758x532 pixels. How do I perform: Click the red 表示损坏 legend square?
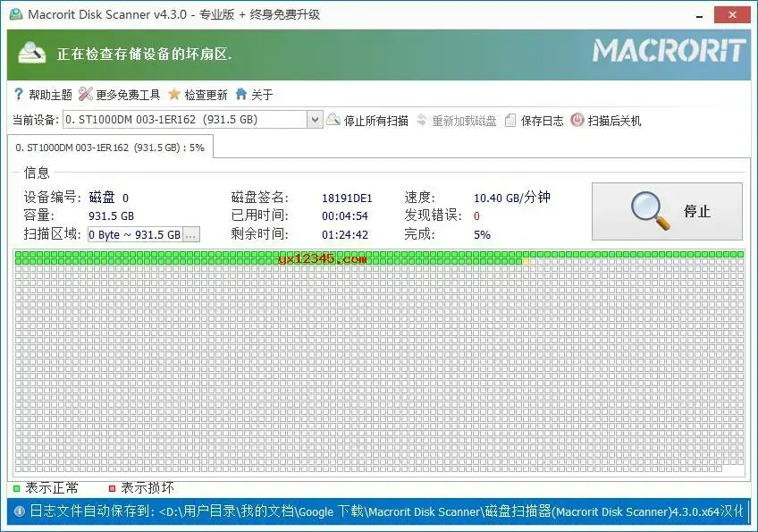click(x=112, y=488)
